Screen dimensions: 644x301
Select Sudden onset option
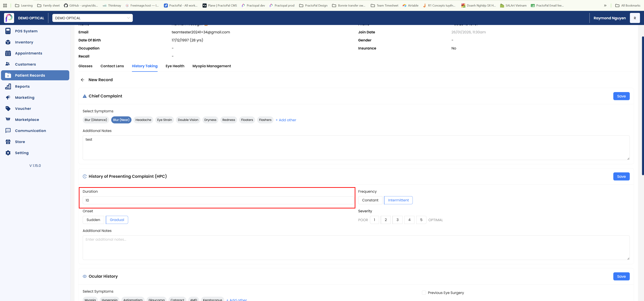pyautogui.click(x=93, y=220)
